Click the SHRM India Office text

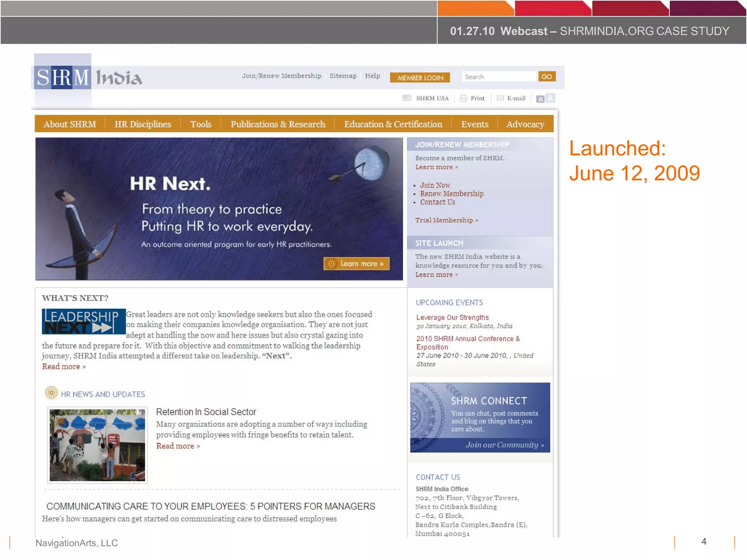[442, 489]
